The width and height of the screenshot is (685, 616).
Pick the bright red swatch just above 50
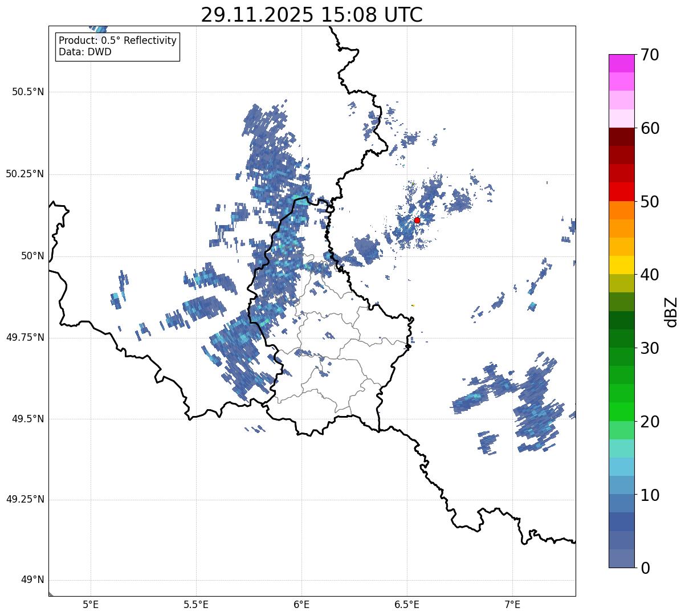[x=621, y=192]
